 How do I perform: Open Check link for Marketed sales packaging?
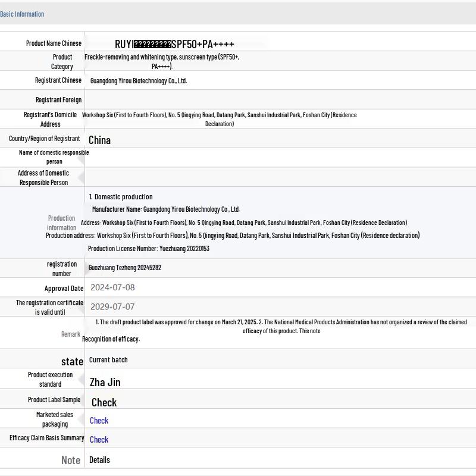99,421
